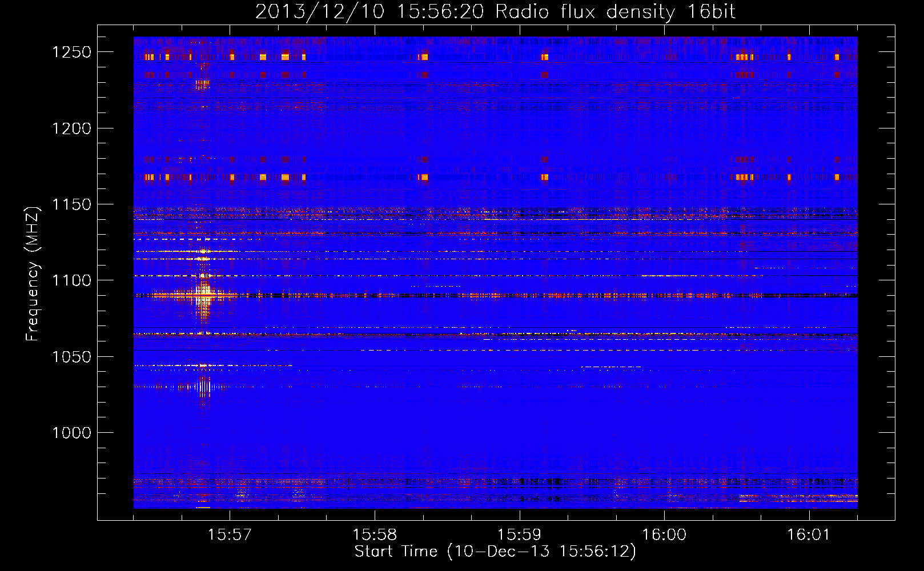The width and height of the screenshot is (924, 571).
Task: Click the 'Frequency (MHZ)' axis title
Action: click(x=33, y=274)
